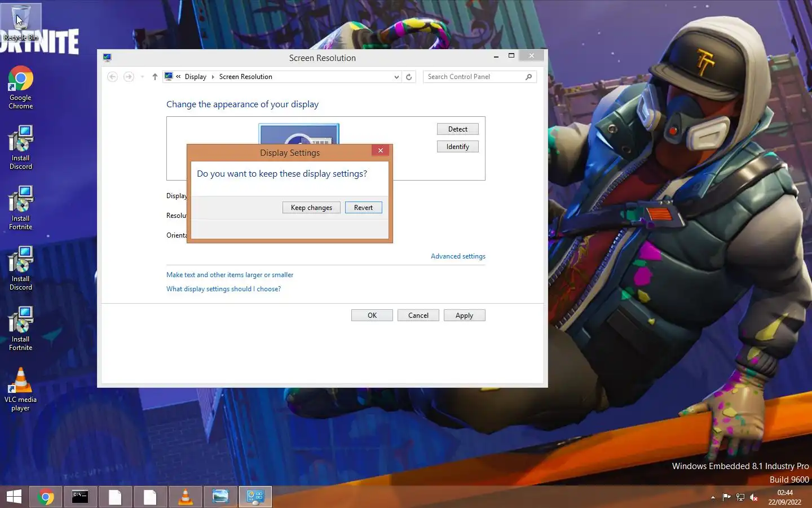Click the Identify button
This screenshot has height=508, width=812.
[x=457, y=147]
